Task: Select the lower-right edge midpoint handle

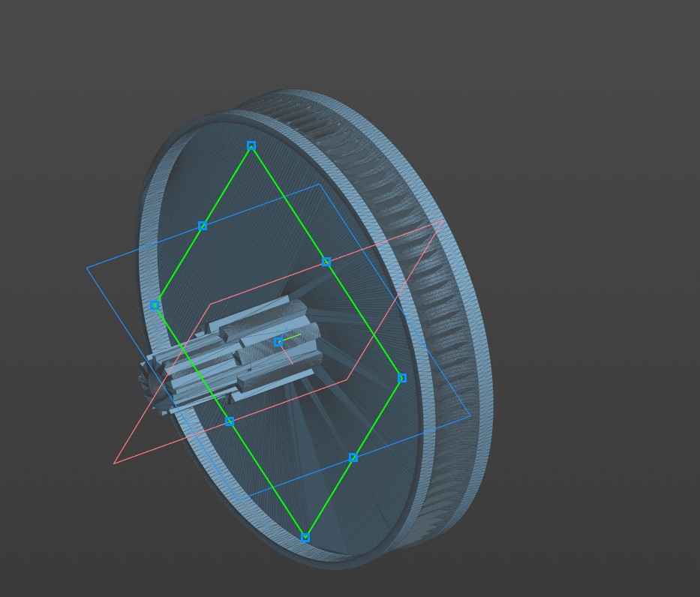Action: point(353,457)
